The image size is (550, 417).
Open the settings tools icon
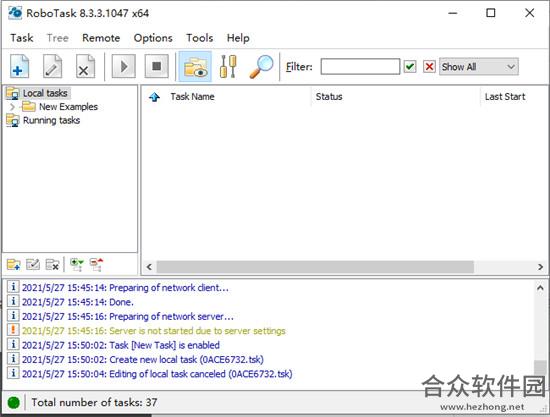(x=228, y=66)
